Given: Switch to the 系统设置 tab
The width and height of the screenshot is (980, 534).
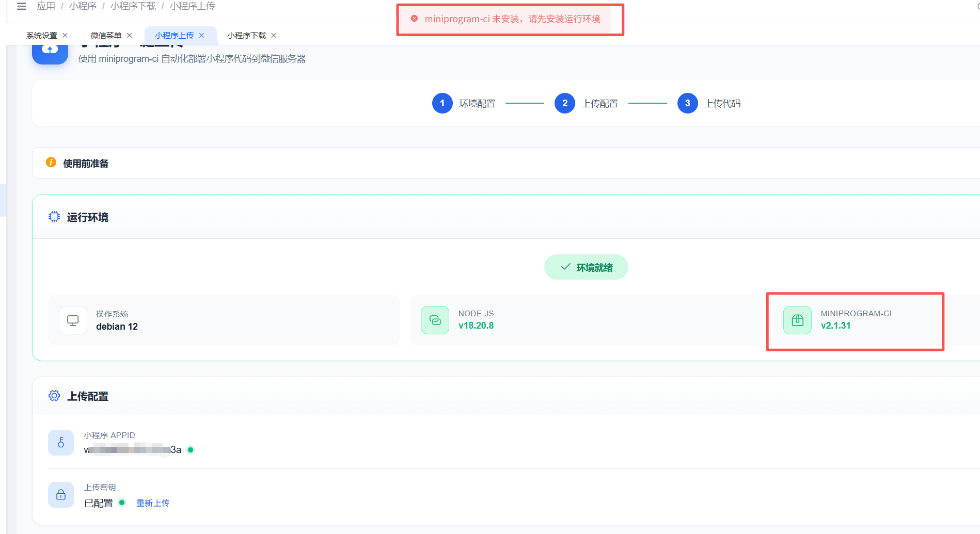Looking at the screenshot, I should [42, 36].
